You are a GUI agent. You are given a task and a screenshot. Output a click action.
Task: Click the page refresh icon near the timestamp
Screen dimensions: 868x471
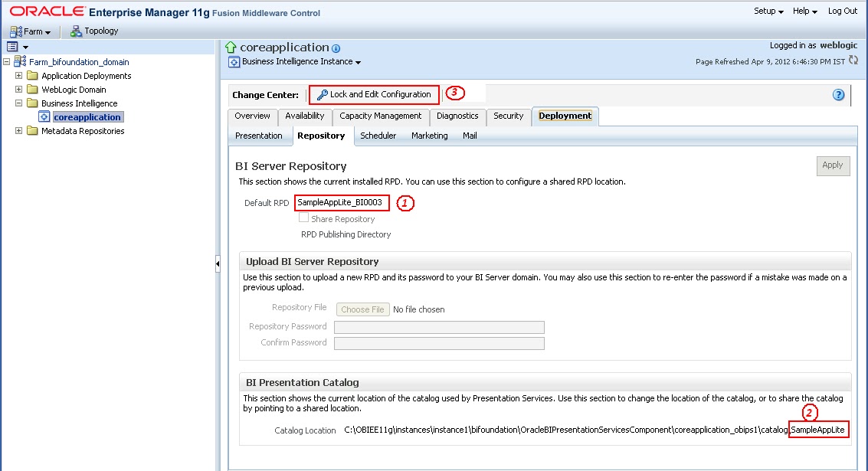pos(853,61)
